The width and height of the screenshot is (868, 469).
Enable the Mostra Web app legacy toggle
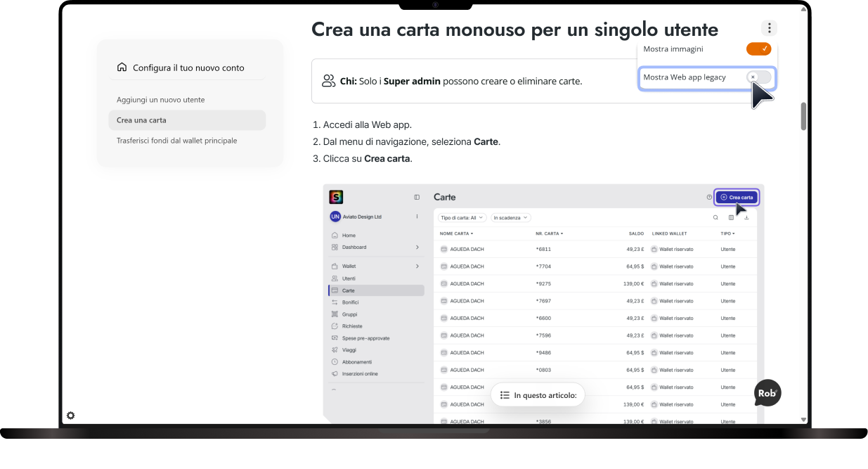(x=758, y=77)
